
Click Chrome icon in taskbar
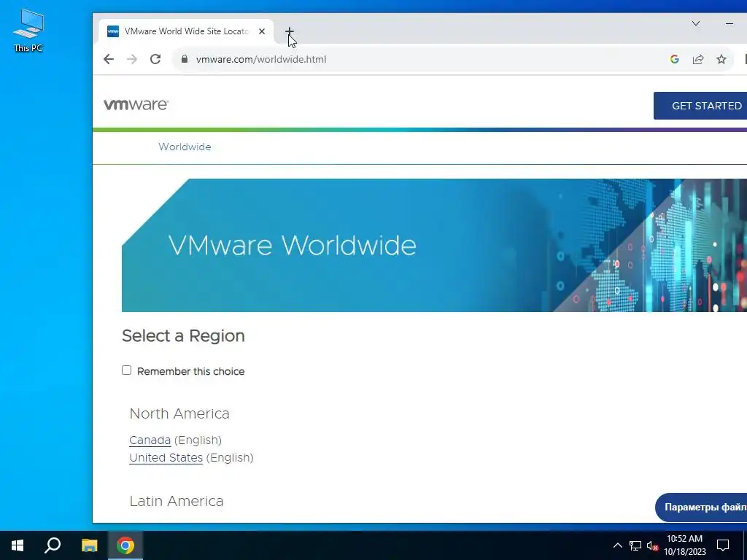[125, 545]
